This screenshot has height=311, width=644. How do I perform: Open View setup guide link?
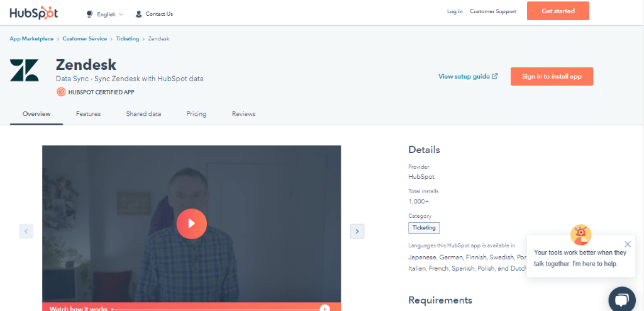pos(464,77)
